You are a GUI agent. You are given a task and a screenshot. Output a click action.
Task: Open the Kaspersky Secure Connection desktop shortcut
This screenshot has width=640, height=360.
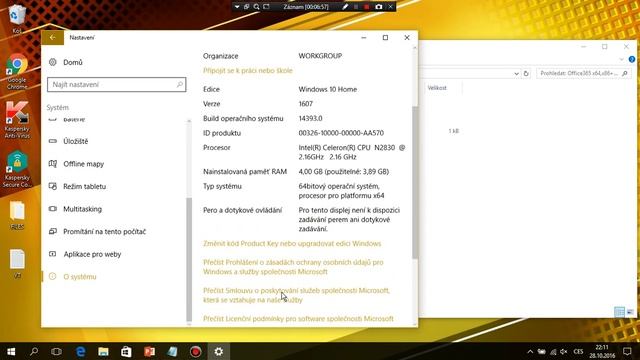coord(17,170)
